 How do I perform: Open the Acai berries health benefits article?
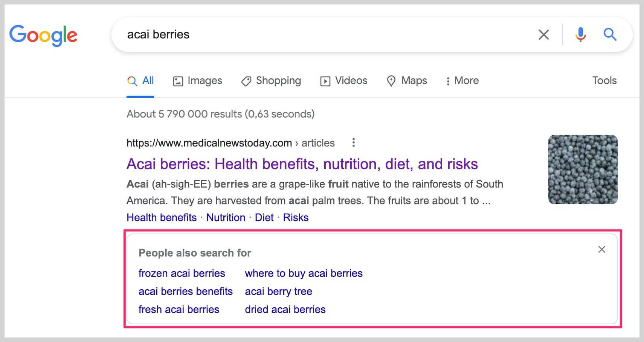click(302, 164)
